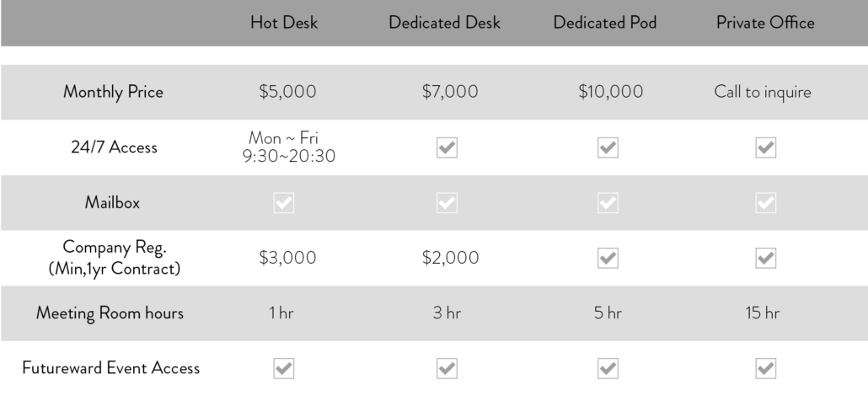Image resolution: width=868 pixels, height=396 pixels.
Task: Click the $5,000 Hot Desk monthly price
Action: pyautogui.click(x=287, y=91)
